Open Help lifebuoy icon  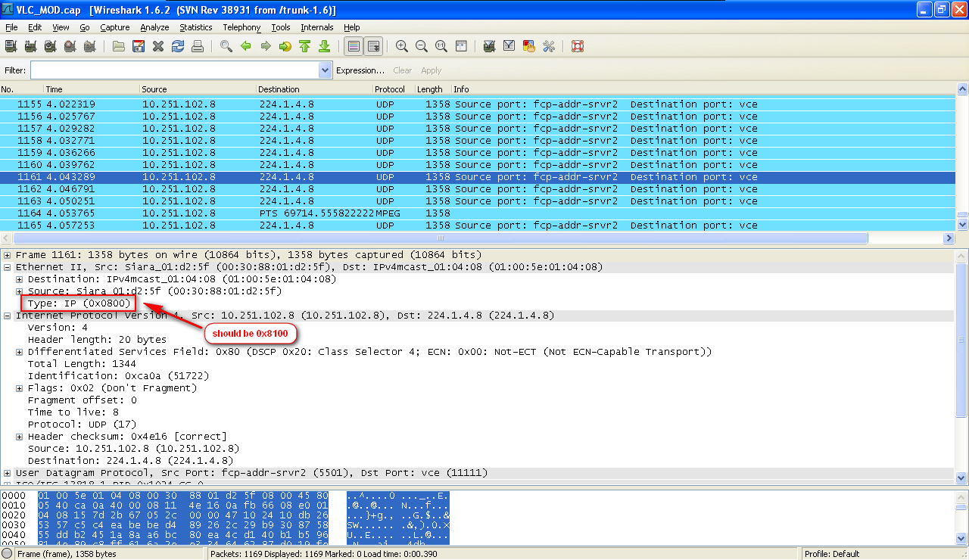coord(578,46)
